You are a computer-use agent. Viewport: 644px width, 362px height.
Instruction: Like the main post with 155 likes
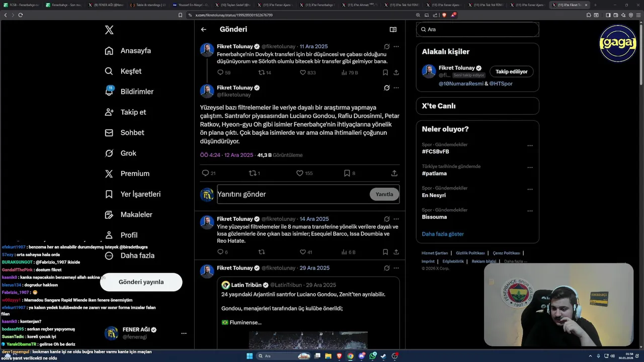click(x=300, y=173)
